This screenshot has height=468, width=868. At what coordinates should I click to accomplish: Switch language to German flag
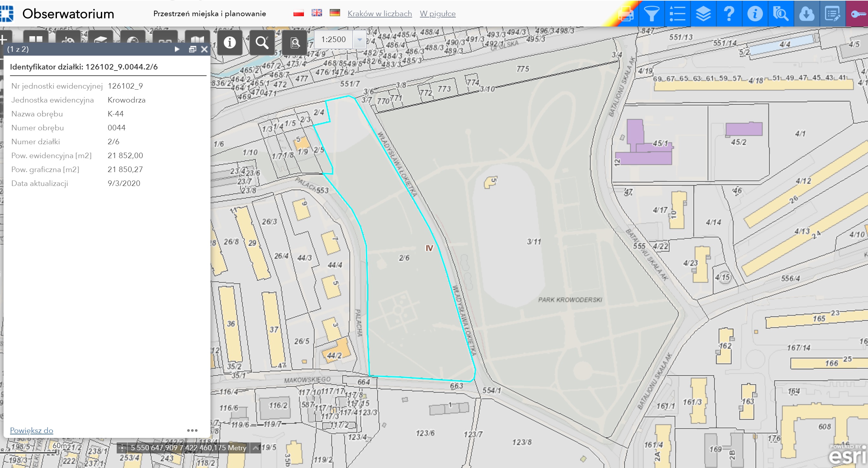pos(335,13)
